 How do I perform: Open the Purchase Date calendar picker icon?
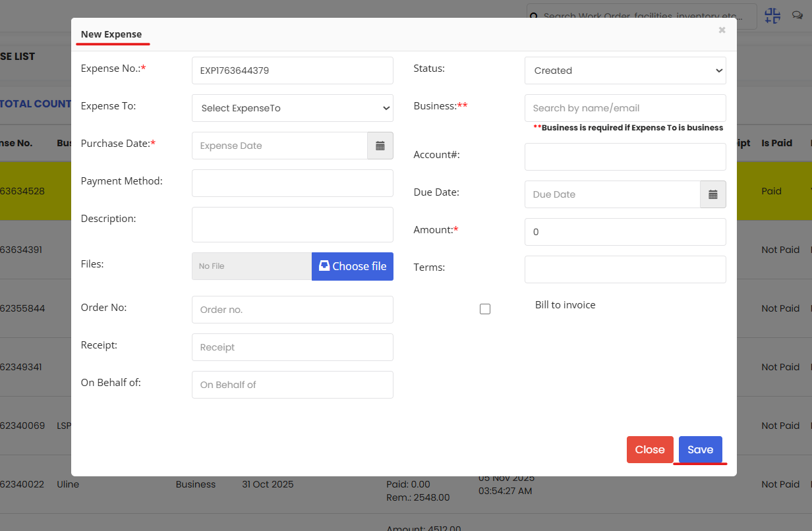pos(380,146)
